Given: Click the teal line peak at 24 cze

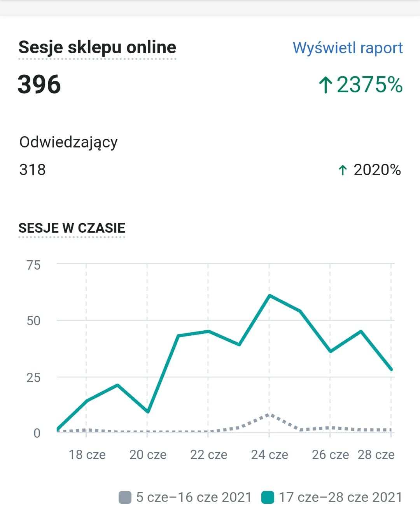Looking at the screenshot, I should click(x=269, y=295).
